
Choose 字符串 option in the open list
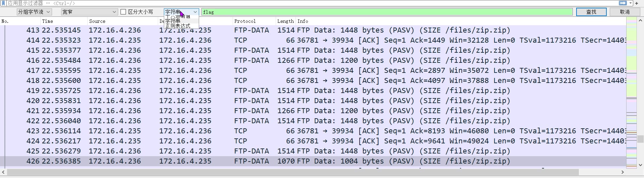173,21
